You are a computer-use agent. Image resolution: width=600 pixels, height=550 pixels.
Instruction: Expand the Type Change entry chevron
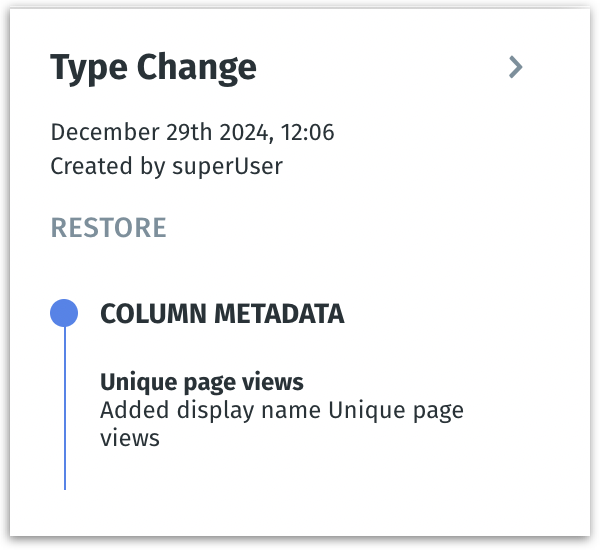pos(515,67)
